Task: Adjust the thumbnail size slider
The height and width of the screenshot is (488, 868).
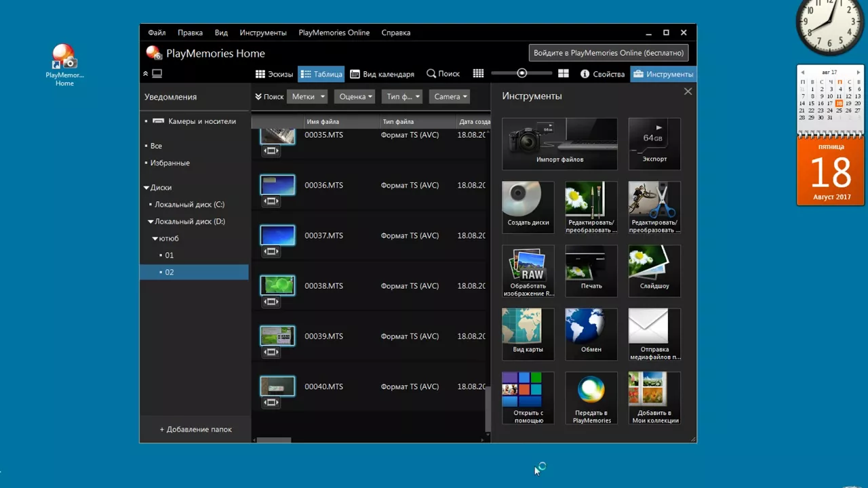Action: [521, 73]
